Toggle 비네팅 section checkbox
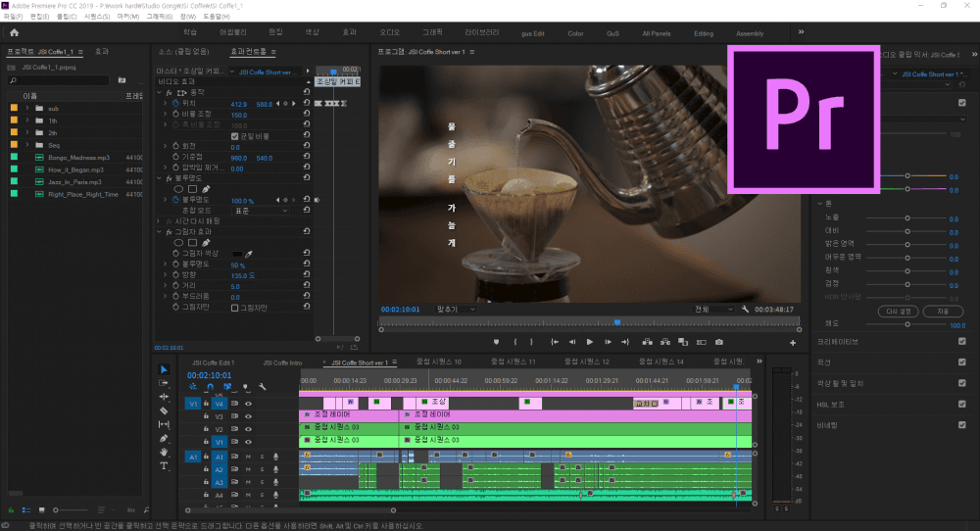Image resolution: width=980 pixels, height=531 pixels. 962,425
